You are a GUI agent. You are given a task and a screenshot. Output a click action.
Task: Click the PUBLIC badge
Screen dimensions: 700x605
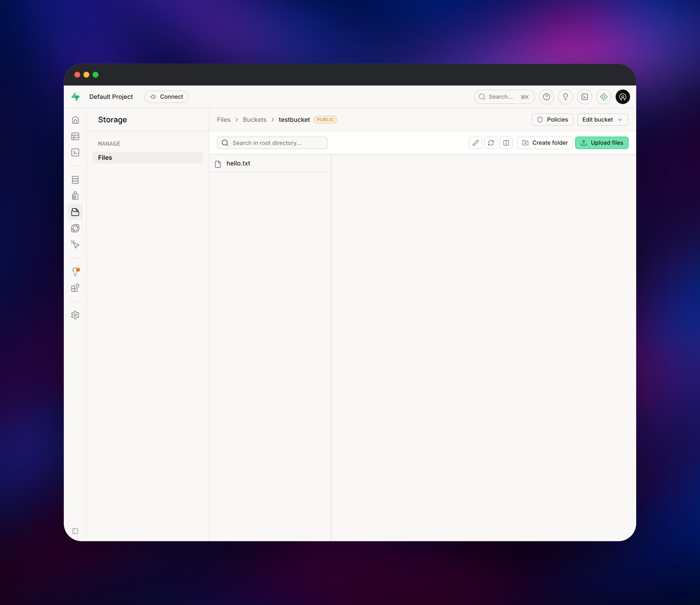pyautogui.click(x=325, y=120)
